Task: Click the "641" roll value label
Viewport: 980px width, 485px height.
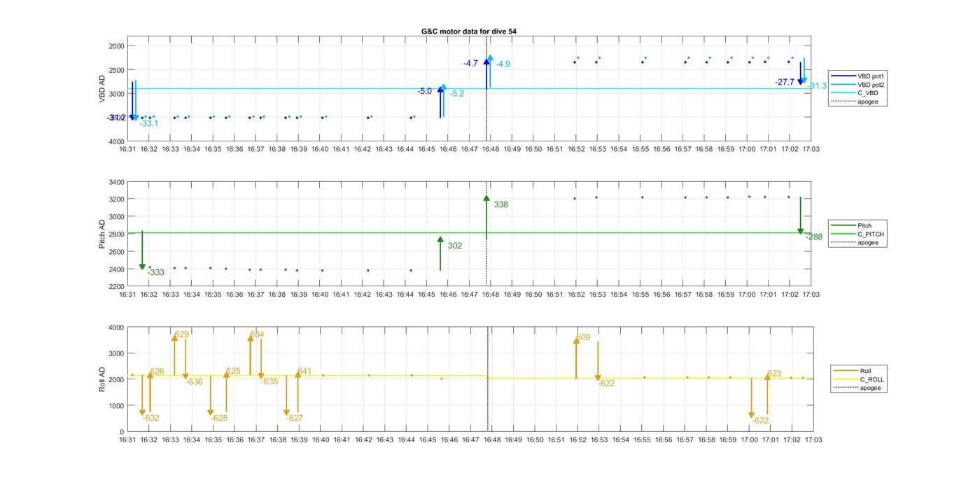Action: pyautogui.click(x=304, y=371)
